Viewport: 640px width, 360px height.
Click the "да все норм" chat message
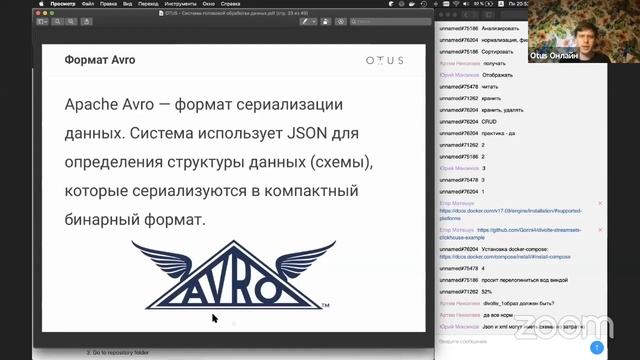[x=498, y=315]
